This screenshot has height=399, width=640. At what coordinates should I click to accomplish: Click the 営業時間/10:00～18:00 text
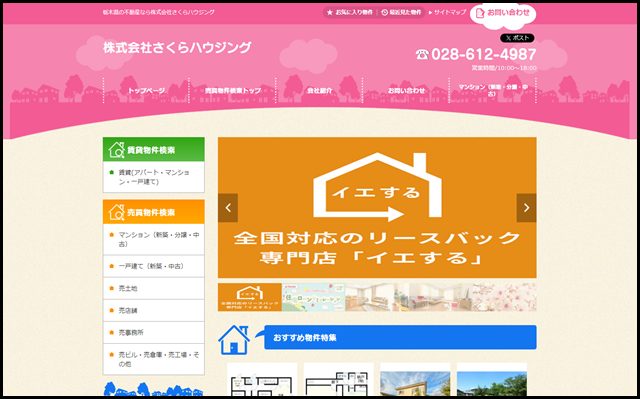504,68
